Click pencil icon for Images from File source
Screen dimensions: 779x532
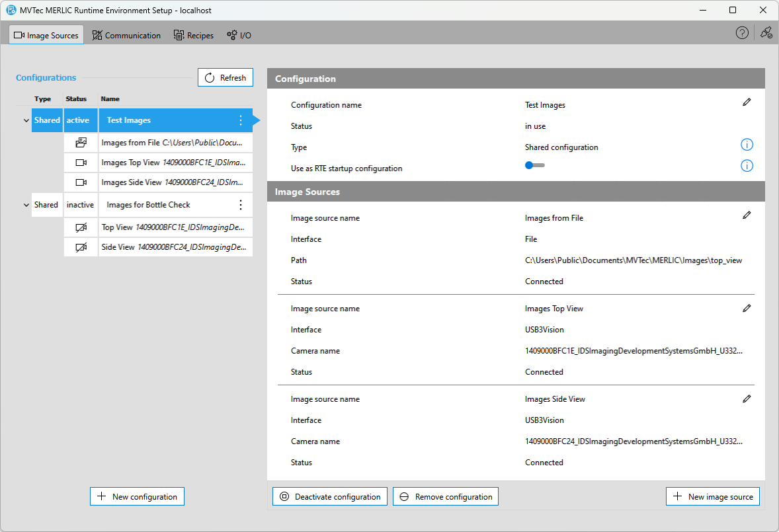[x=747, y=215]
